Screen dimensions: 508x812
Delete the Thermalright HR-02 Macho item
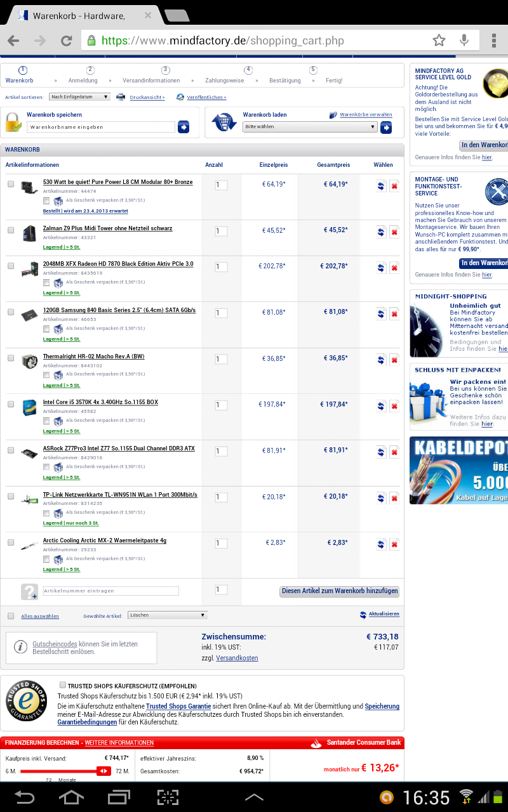click(x=394, y=360)
